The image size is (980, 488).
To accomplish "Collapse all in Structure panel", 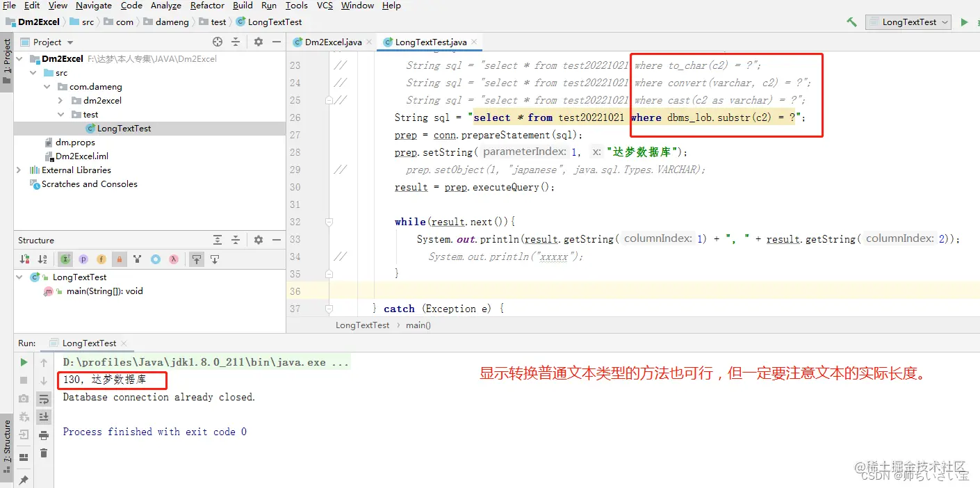I will pyautogui.click(x=237, y=240).
